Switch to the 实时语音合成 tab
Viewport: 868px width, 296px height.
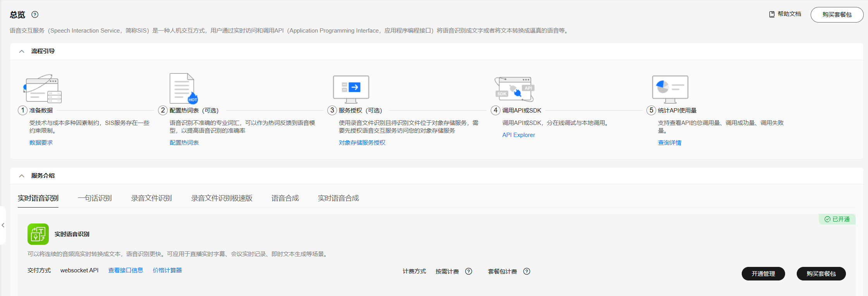coord(339,198)
